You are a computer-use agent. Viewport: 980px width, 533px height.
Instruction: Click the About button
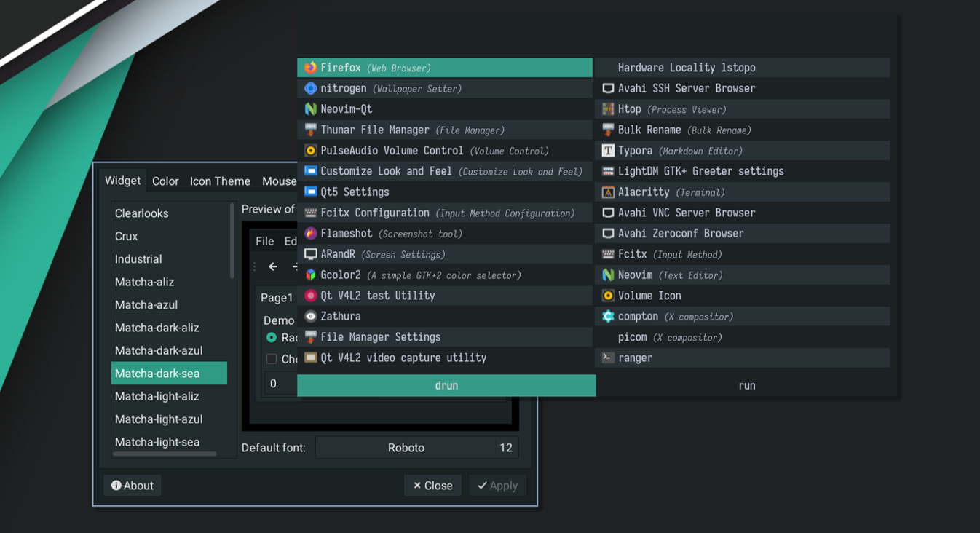[x=133, y=486]
